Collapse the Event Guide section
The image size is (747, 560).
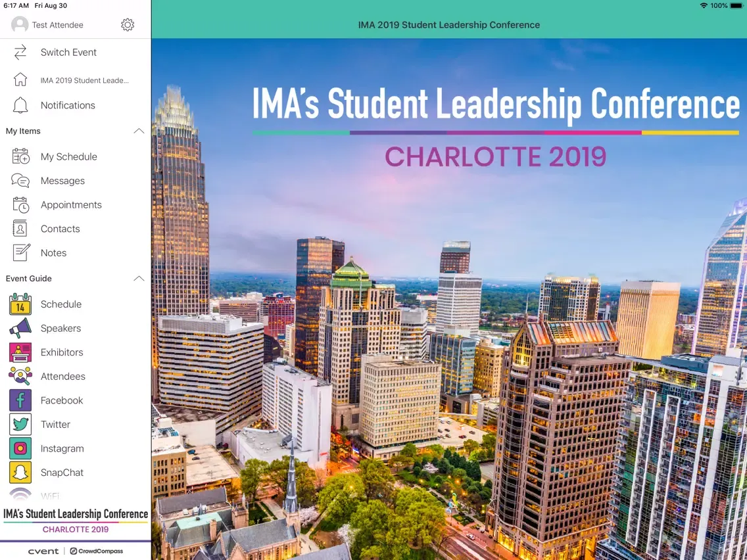[x=139, y=279]
